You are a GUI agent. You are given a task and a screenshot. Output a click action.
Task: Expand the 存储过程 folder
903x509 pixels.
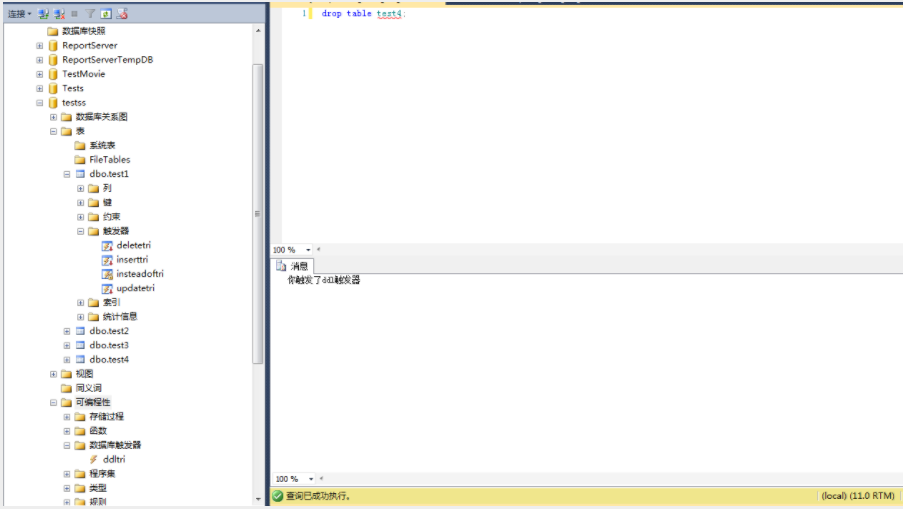point(66,416)
